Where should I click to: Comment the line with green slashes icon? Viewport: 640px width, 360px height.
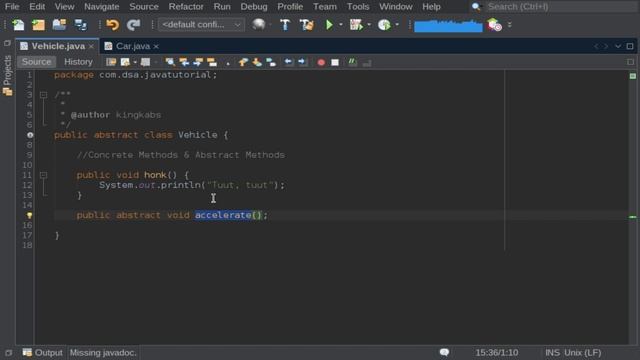[x=352, y=62]
